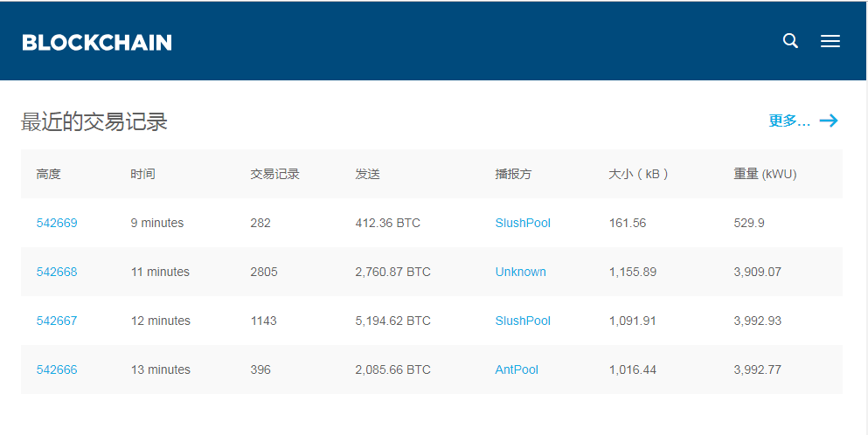
Task: Open the hamburger menu icon
Action: 830,41
